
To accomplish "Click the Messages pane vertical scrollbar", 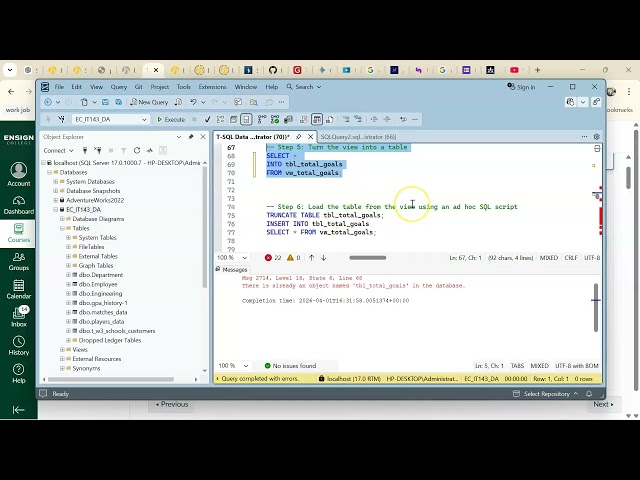I will pyautogui.click(x=596, y=307).
